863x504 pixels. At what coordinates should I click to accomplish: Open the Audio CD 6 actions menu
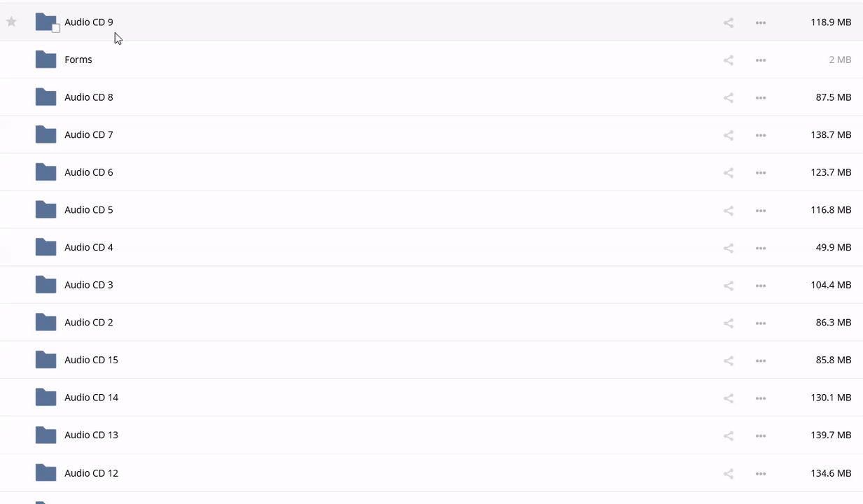pos(761,173)
